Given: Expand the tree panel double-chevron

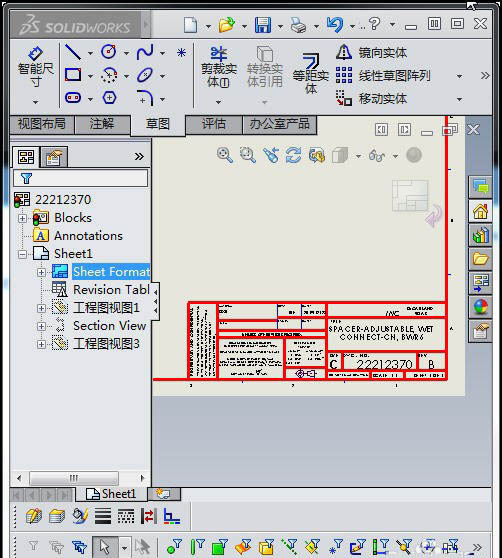Looking at the screenshot, I should 139,157.
